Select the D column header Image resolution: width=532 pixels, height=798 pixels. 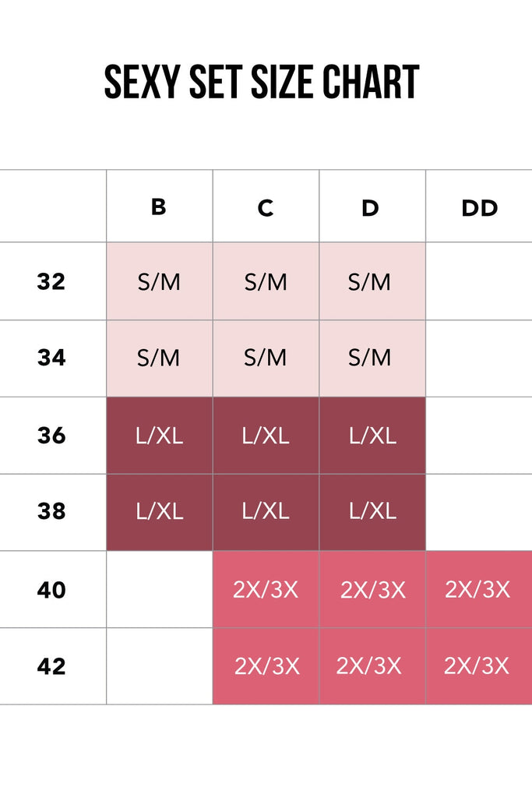(371, 208)
